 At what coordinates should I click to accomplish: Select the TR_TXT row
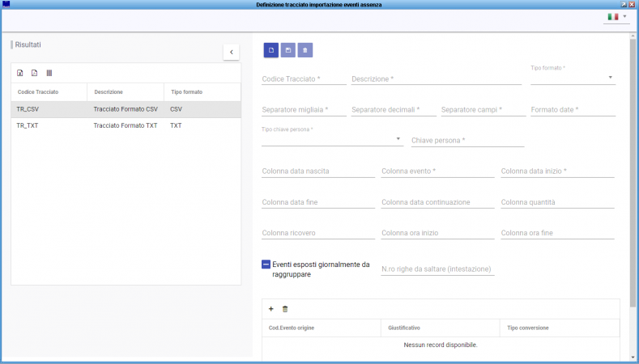126,126
